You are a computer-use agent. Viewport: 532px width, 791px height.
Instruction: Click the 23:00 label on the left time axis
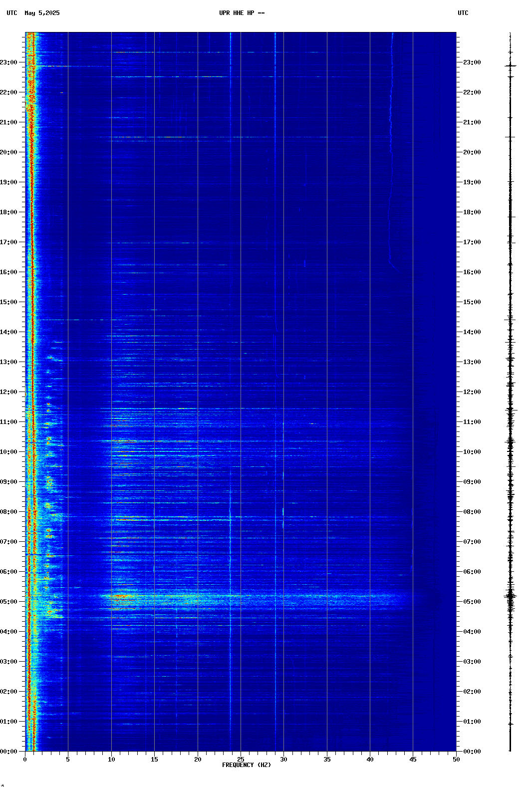8,62
